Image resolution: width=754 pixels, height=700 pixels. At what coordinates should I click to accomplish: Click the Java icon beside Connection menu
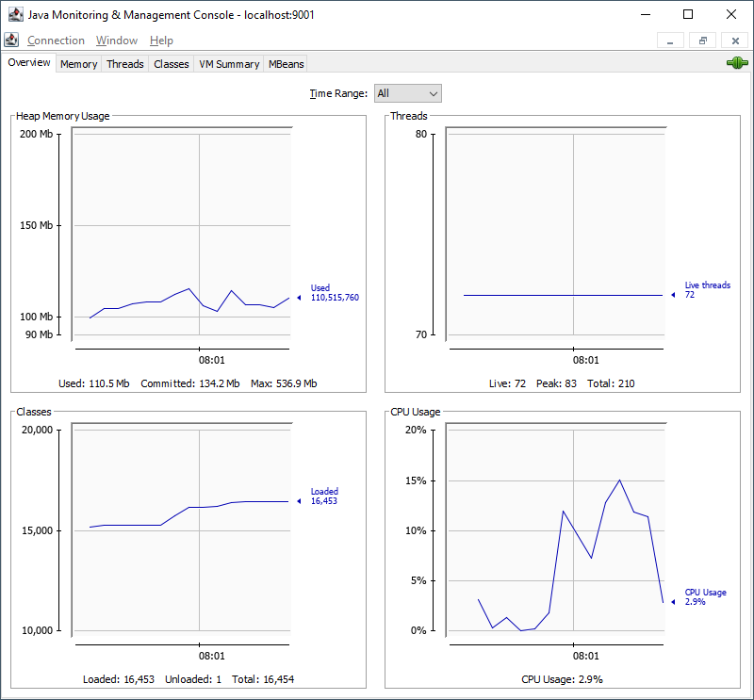click(x=11, y=41)
